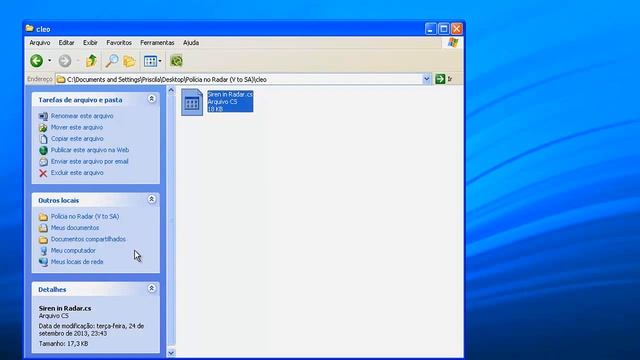Close the cleo window
This screenshot has width=640, height=360.
(x=457, y=29)
